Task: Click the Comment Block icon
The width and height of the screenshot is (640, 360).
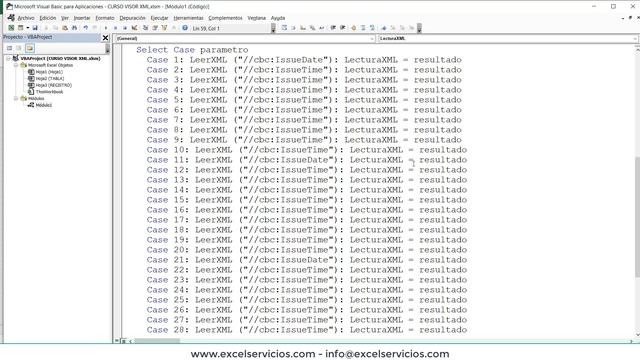Action: tap(363, 28)
